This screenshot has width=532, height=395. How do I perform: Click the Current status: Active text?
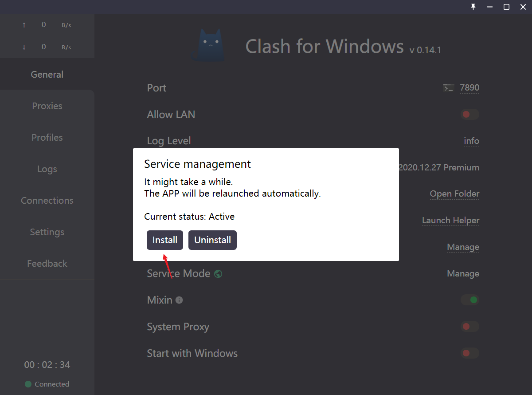point(189,217)
